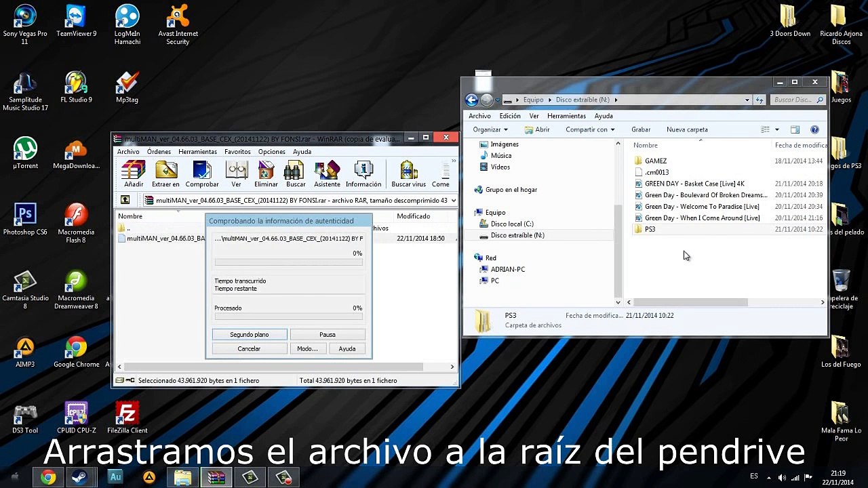Click Nueva carpeta in Explorer toolbar

tap(687, 129)
